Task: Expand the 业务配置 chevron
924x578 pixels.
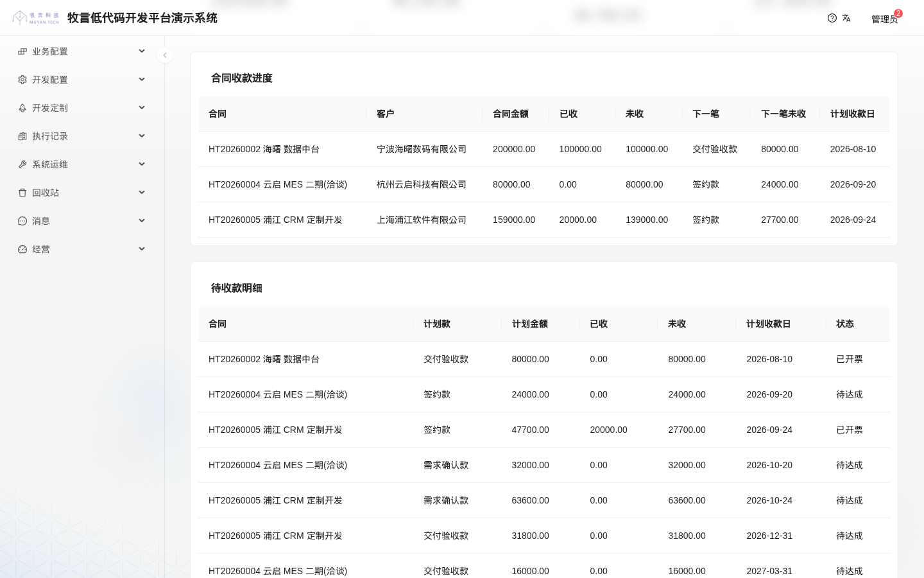Action: click(142, 51)
